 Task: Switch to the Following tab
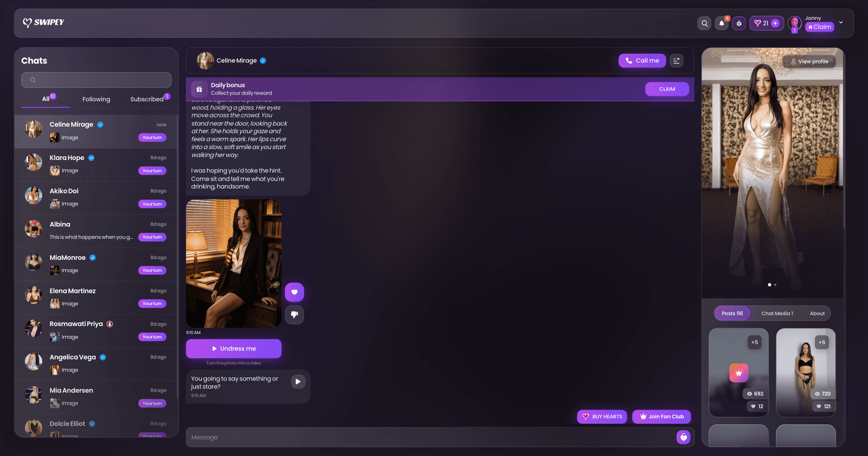[x=96, y=99]
